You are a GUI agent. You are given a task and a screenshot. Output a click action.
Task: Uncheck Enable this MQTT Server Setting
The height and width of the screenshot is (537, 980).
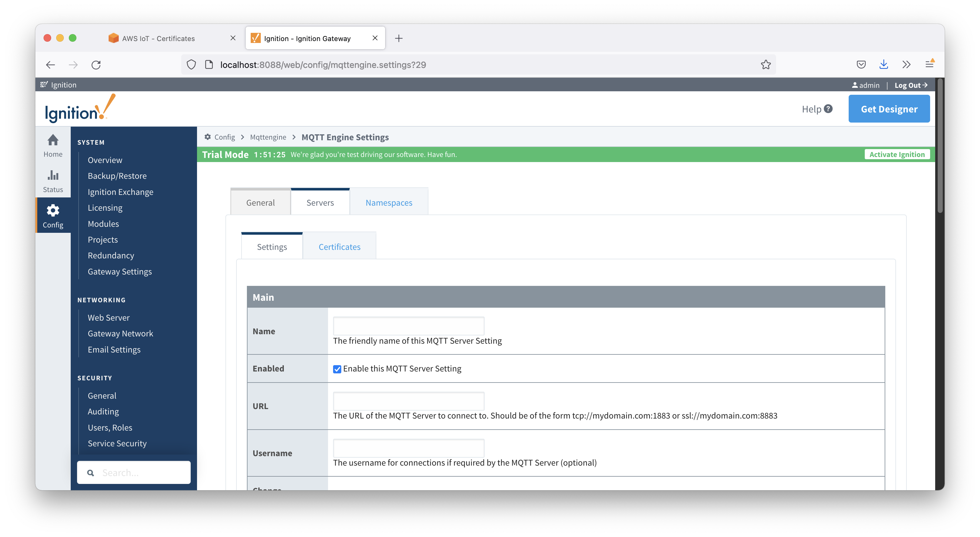pyautogui.click(x=337, y=369)
